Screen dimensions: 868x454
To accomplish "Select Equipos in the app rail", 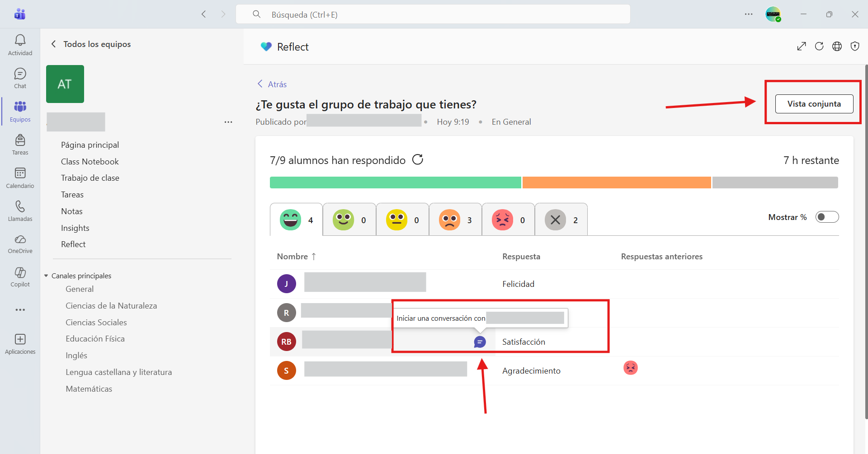I will pos(20,112).
